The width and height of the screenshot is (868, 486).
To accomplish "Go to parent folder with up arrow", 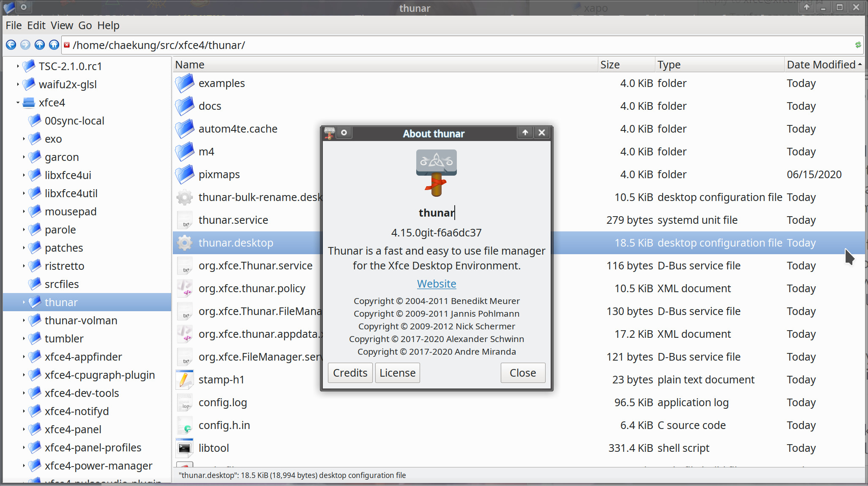I will tap(40, 45).
